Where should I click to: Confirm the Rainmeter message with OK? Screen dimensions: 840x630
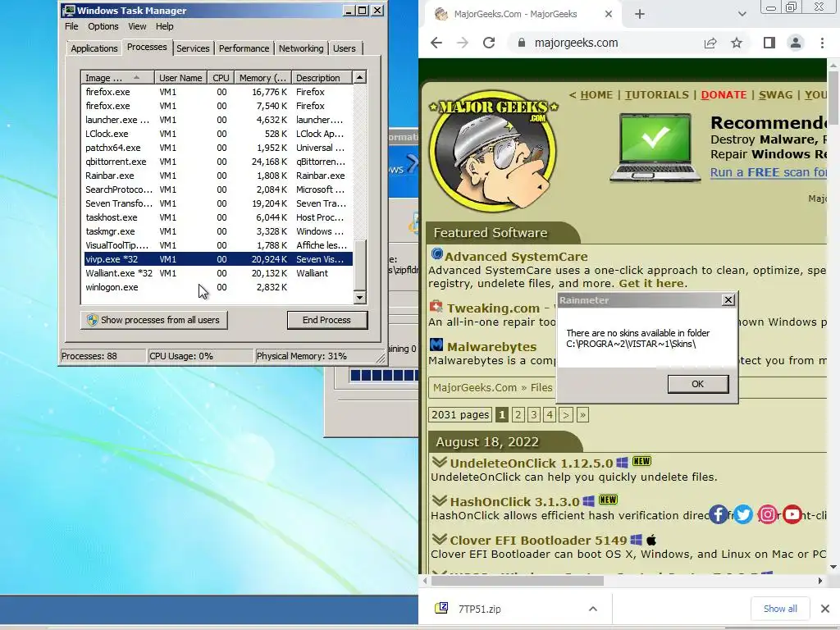[697, 384]
